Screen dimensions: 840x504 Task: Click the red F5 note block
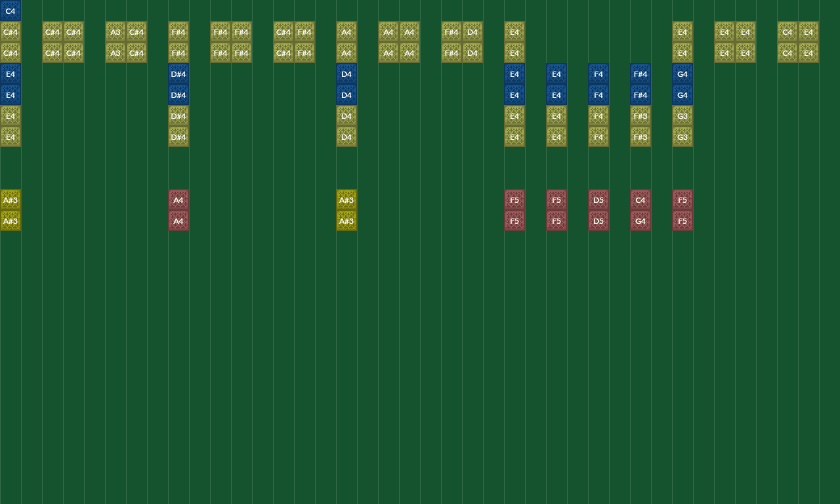514,199
